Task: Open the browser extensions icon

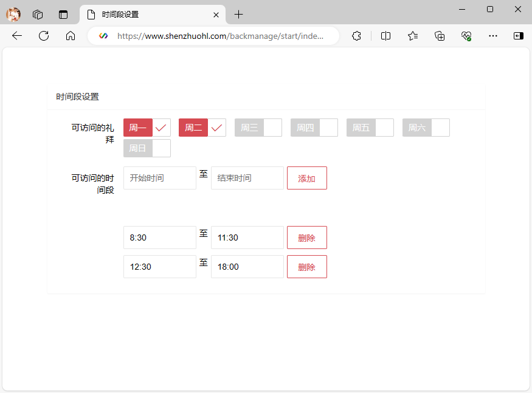Action: [357, 36]
